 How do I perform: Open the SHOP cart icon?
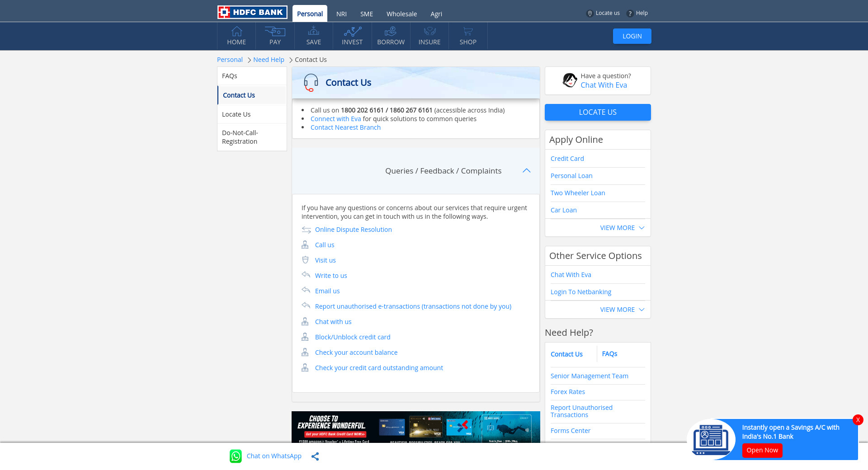click(x=468, y=32)
